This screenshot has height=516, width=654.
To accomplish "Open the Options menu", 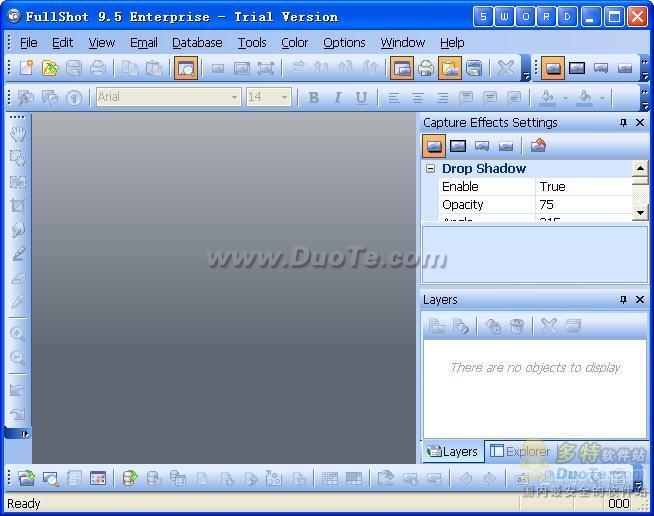I will point(344,43).
